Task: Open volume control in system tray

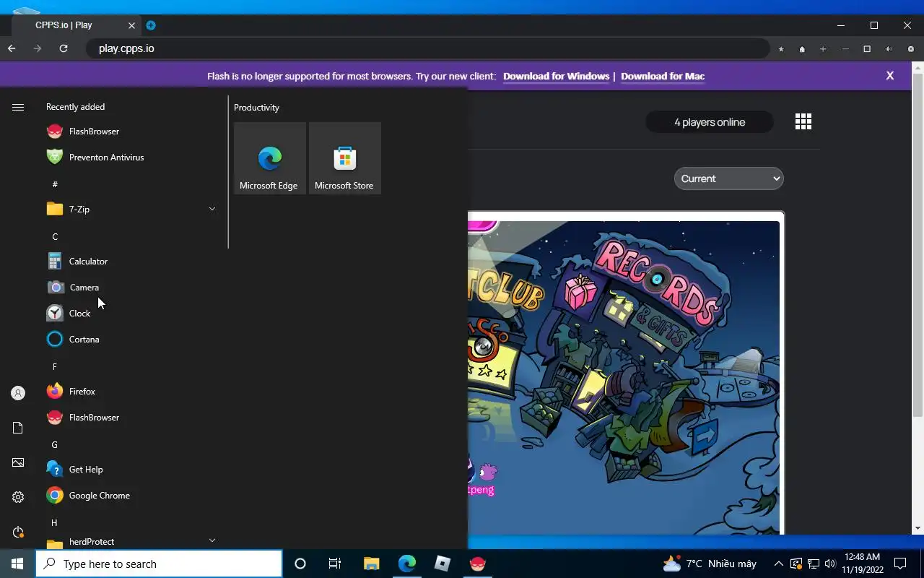Action: tap(830, 564)
